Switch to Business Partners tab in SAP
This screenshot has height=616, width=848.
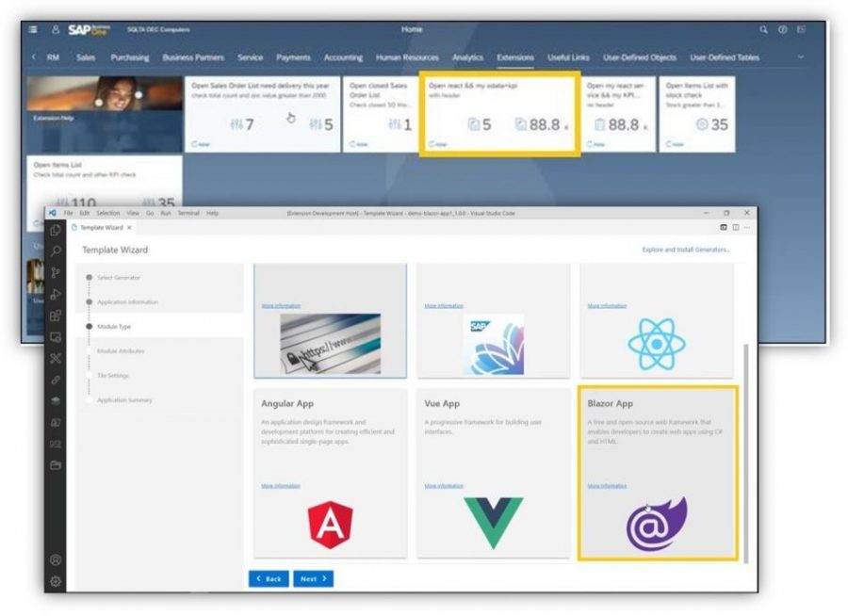point(193,57)
